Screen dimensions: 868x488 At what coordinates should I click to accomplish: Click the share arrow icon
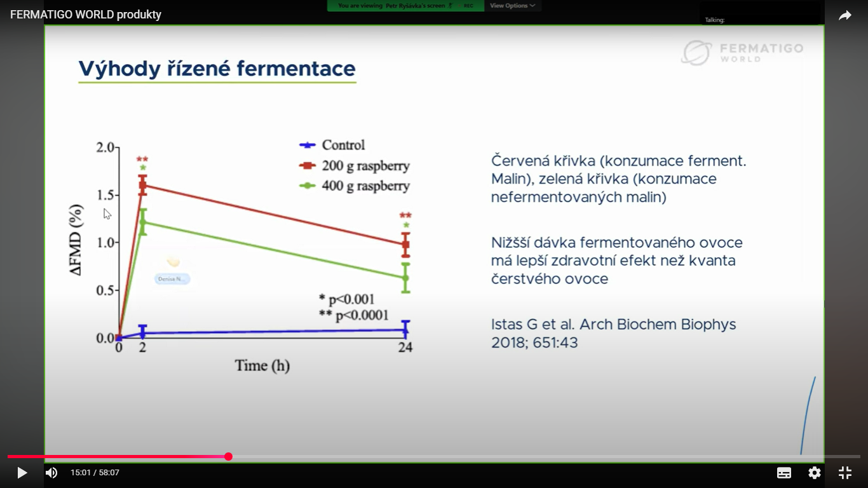pyautogui.click(x=844, y=16)
